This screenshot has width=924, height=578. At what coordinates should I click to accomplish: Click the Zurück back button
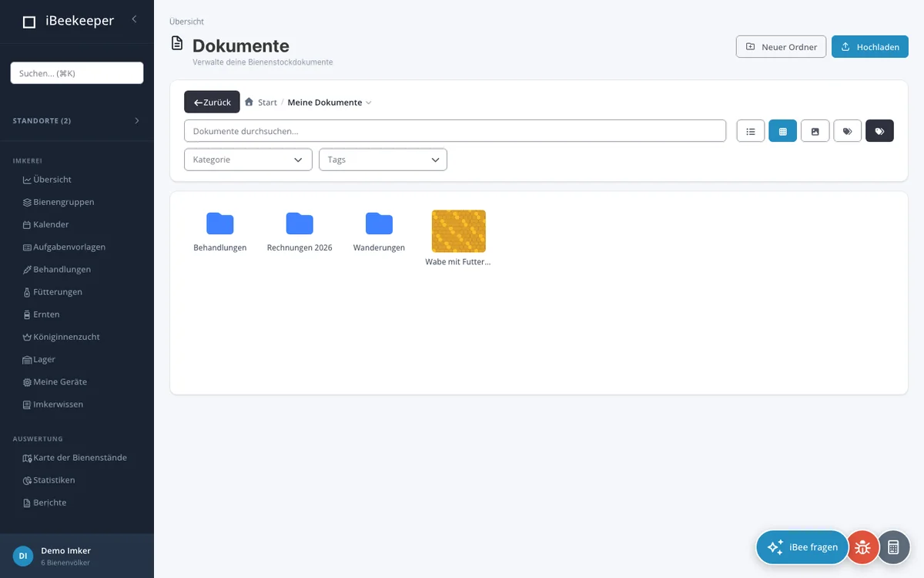212,102
